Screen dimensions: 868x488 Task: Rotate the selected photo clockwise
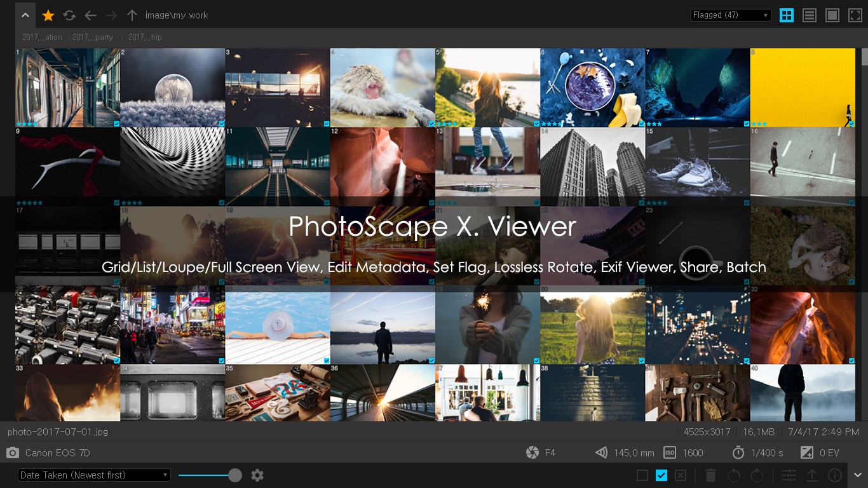756,475
